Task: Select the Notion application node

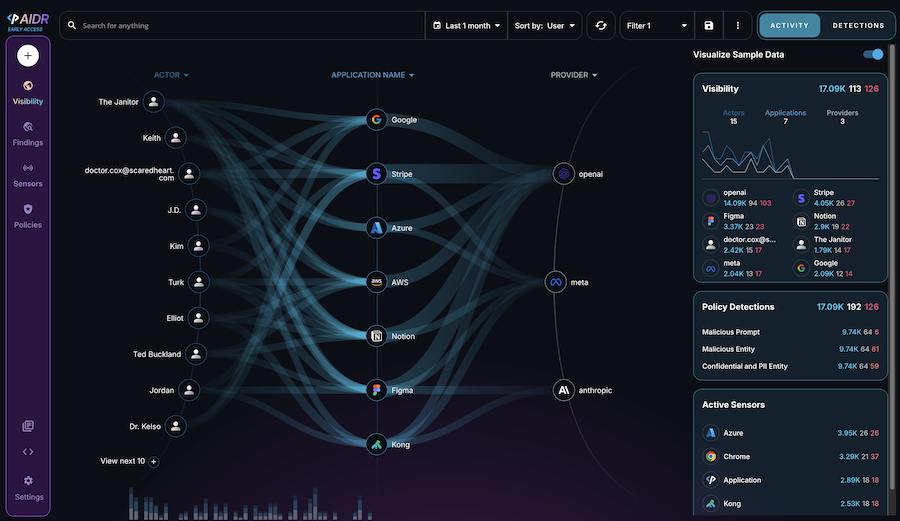Action: tap(377, 336)
